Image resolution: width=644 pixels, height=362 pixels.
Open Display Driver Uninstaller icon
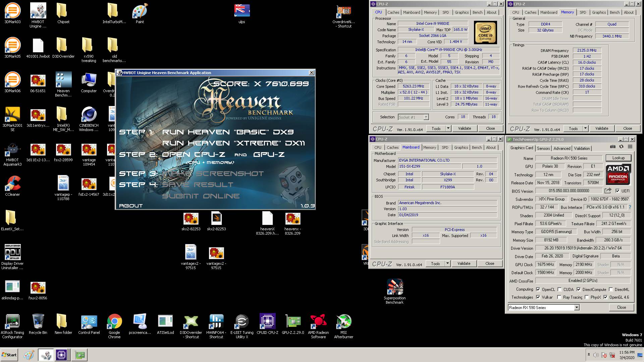pyautogui.click(x=12, y=257)
